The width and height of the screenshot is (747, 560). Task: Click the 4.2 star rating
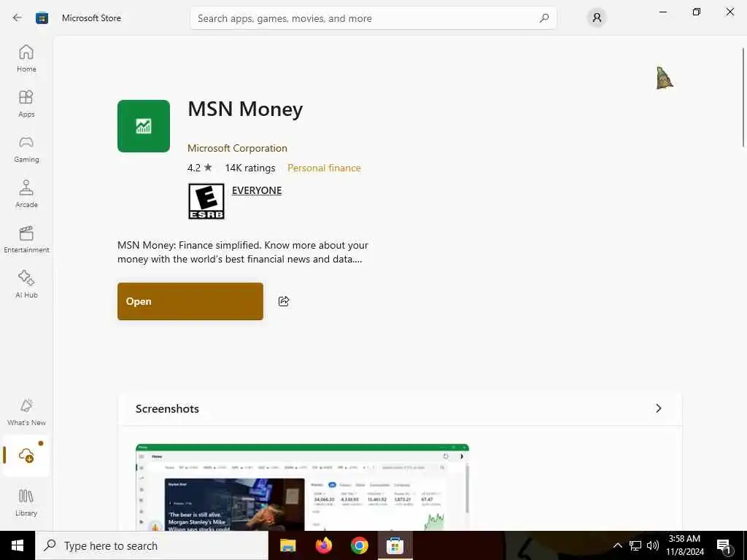(200, 168)
